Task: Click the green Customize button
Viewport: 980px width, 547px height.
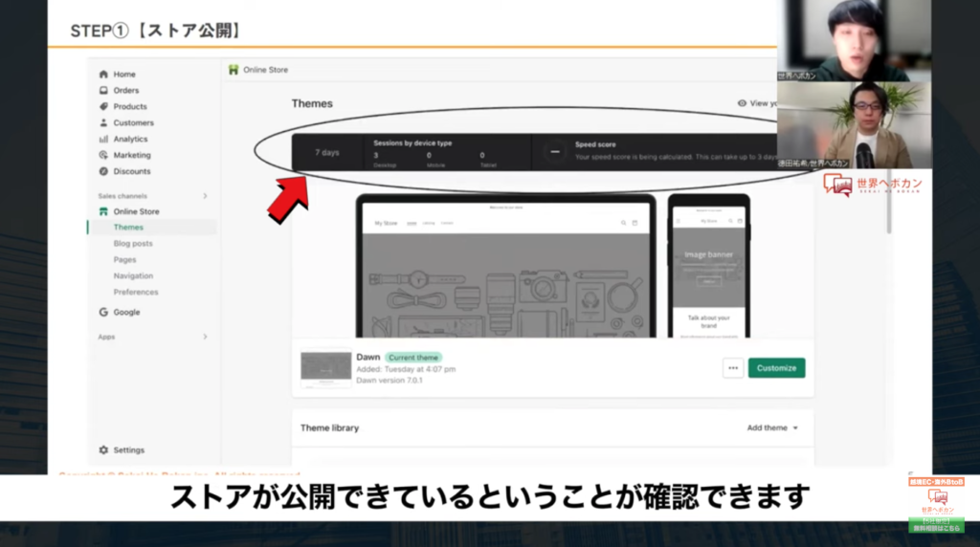Action: click(776, 368)
